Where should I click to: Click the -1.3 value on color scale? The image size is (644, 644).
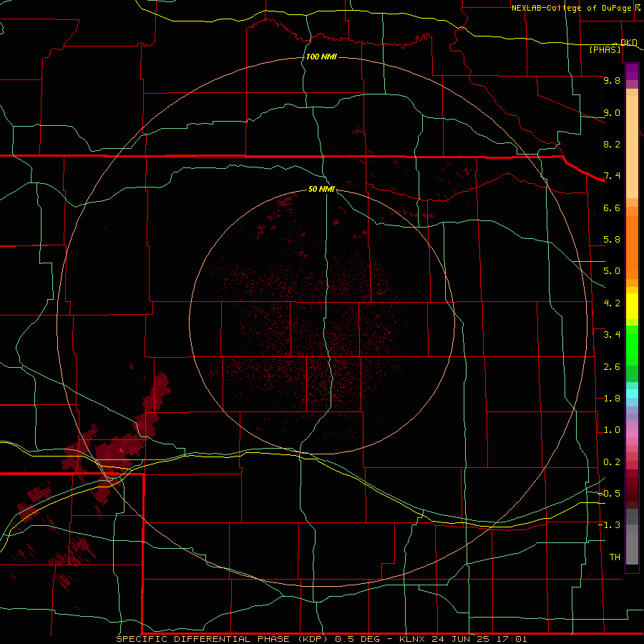pyautogui.click(x=609, y=525)
